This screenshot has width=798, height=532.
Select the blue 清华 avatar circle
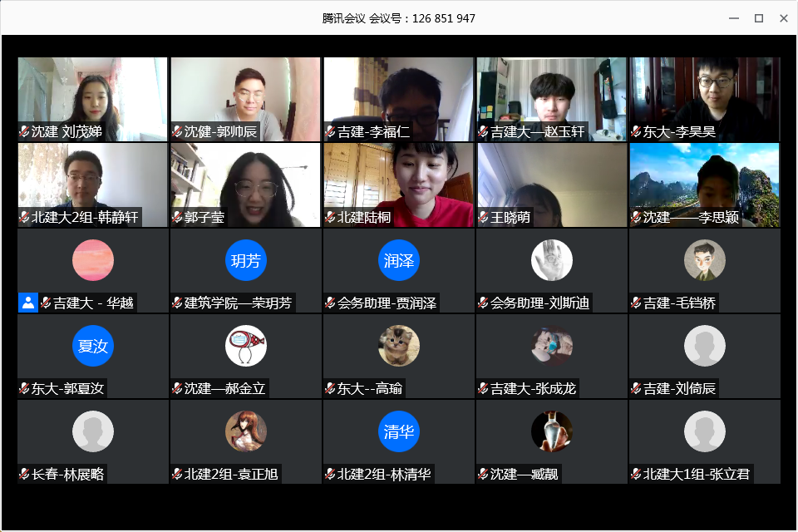coord(398,431)
